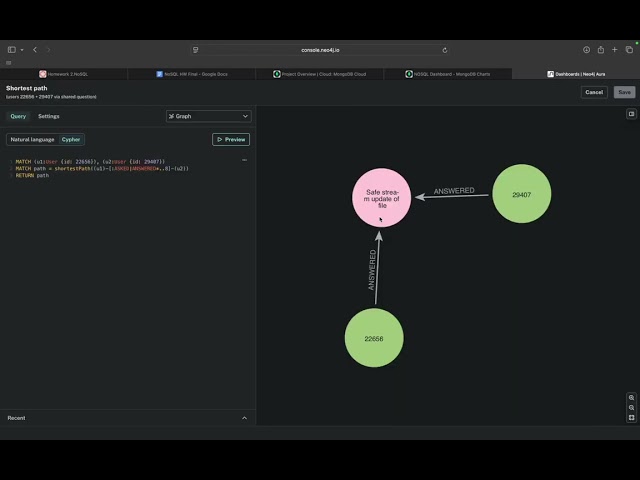Zoom in on the graph canvas

[x=631, y=397]
